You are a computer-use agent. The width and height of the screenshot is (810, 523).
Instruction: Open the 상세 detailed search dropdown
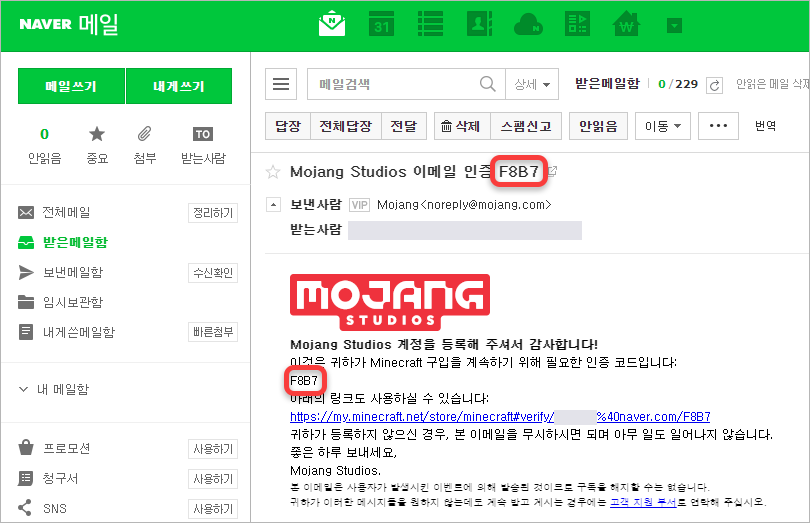[x=532, y=84]
